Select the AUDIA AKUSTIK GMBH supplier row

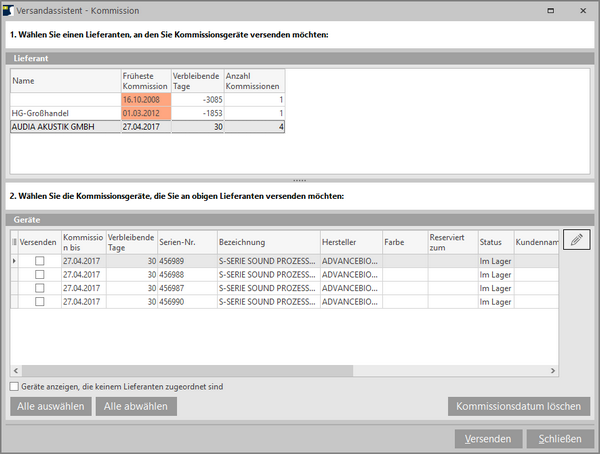tap(65, 127)
